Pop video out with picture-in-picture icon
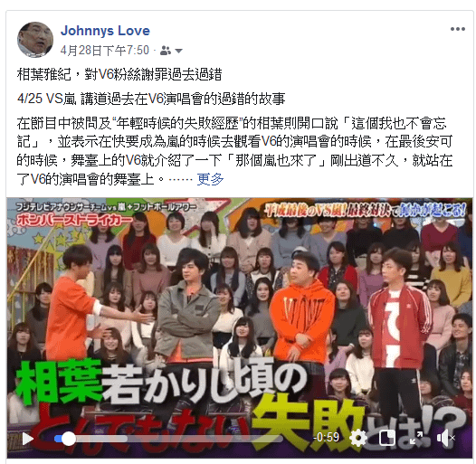This screenshot has width=476, height=464. coord(387,438)
